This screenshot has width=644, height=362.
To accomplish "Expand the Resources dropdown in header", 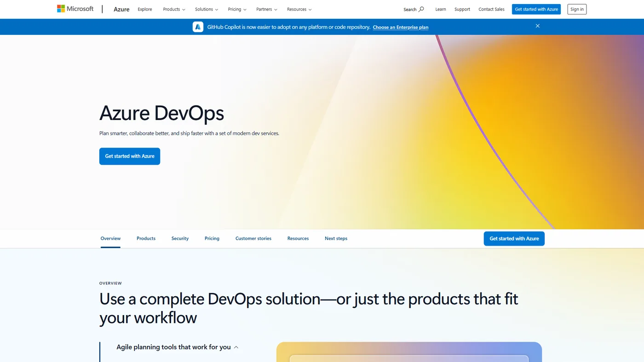I will point(299,9).
